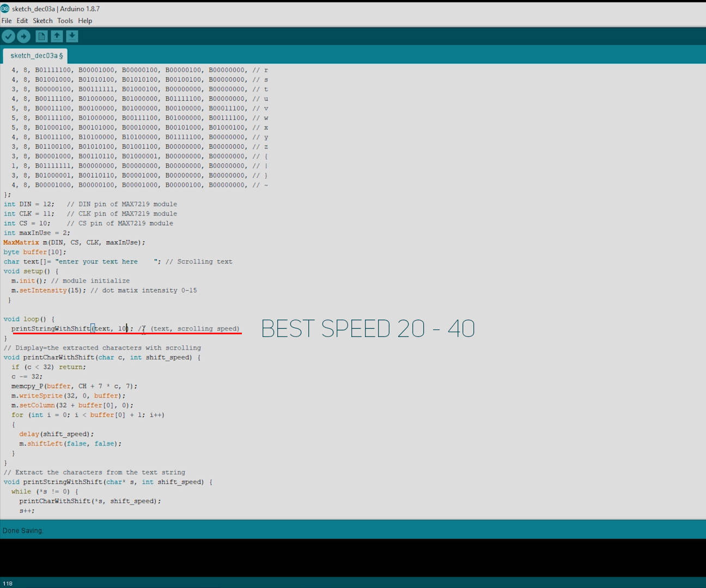This screenshot has width=706, height=588.
Task: Click the font data row commented '// r'
Action: (x=140, y=70)
